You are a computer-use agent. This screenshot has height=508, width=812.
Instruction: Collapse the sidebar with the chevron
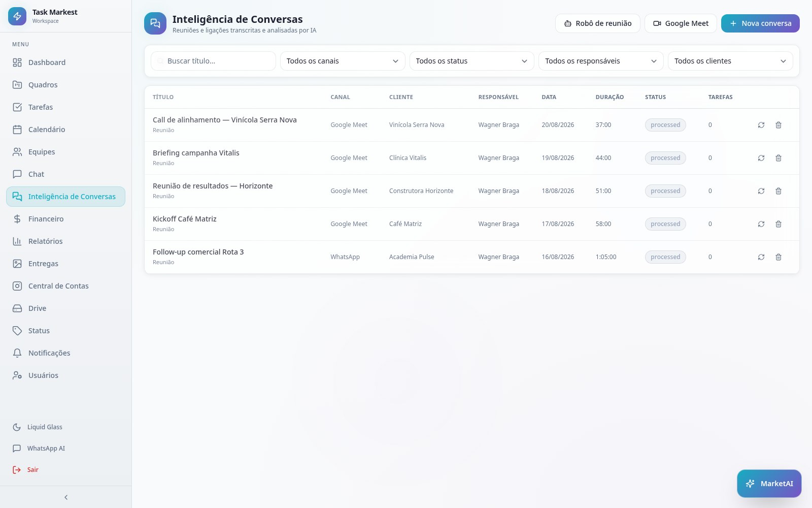pyautogui.click(x=66, y=497)
